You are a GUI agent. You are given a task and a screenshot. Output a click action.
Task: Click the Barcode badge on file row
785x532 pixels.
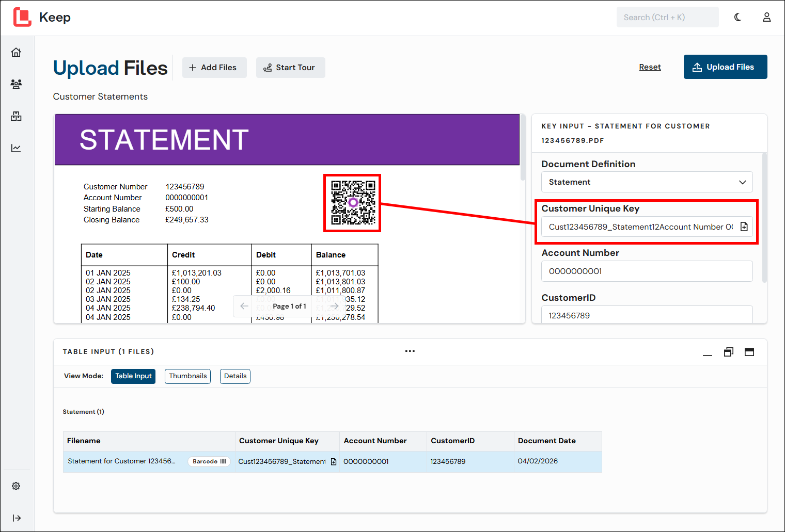click(x=209, y=461)
